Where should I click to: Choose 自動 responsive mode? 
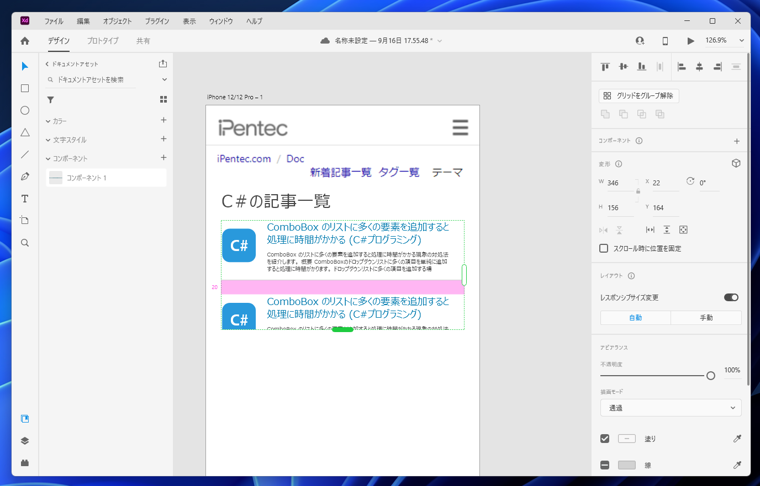click(x=635, y=318)
